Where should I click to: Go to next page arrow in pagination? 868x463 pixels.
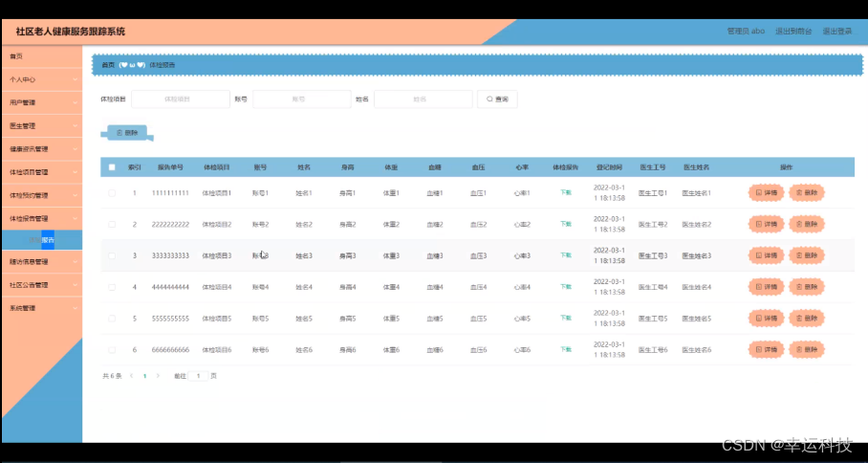point(158,376)
